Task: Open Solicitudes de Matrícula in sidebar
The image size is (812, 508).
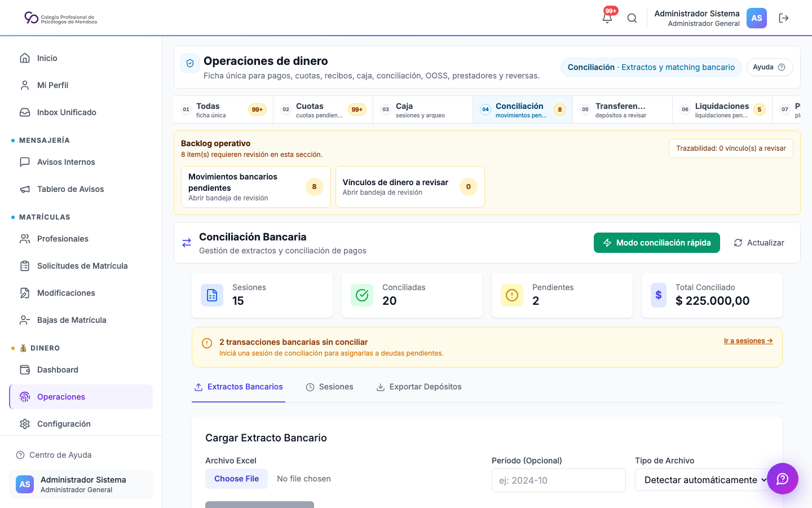Action: (x=81, y=266)
